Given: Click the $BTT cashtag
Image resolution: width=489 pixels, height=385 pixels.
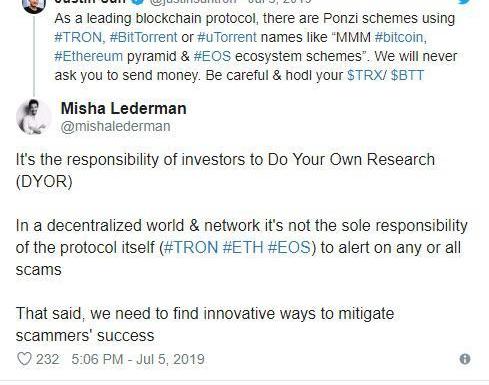Looking at the screenshot, I should [x=407, y=75].
